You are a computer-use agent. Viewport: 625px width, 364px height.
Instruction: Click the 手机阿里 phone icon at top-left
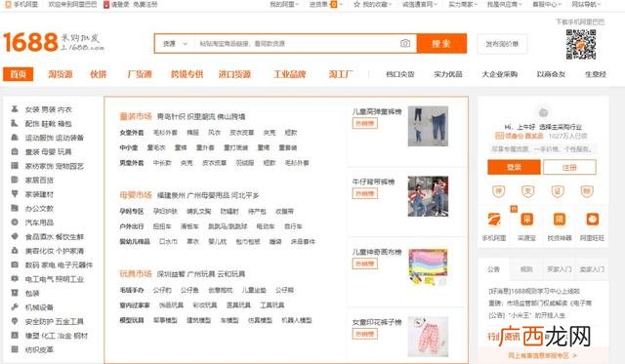coord(8,4)
